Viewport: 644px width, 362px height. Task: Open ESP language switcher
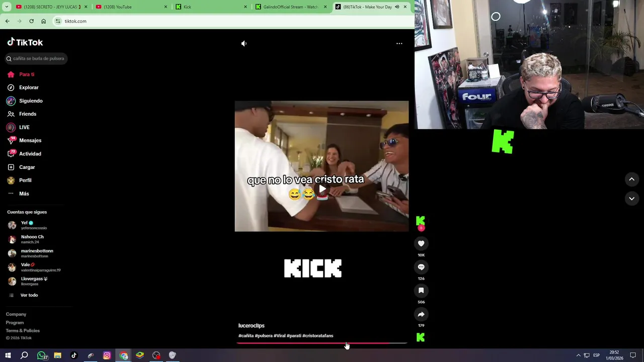pos(596,355)
